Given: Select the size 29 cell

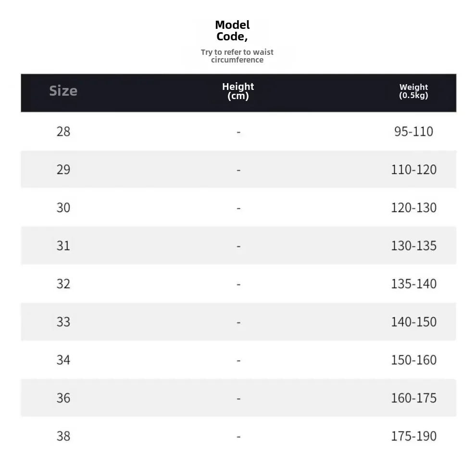Looking at the screenshot, I should pos(63,169).
